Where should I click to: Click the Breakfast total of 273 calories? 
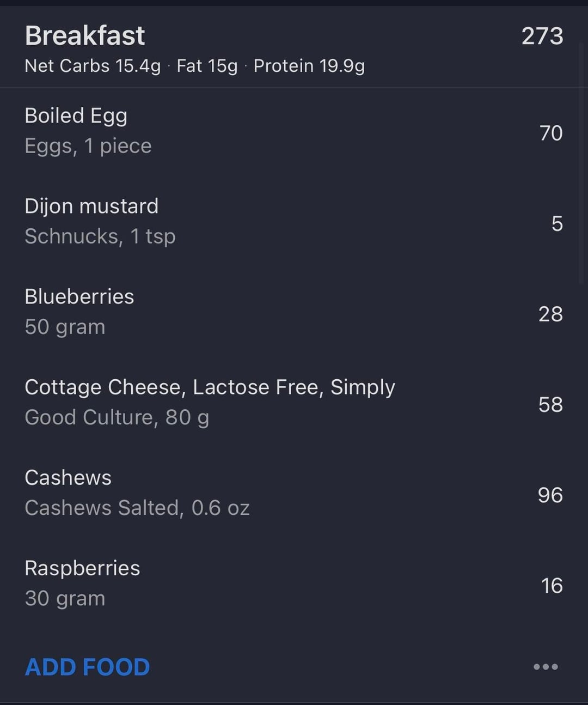tap(542, 36)
